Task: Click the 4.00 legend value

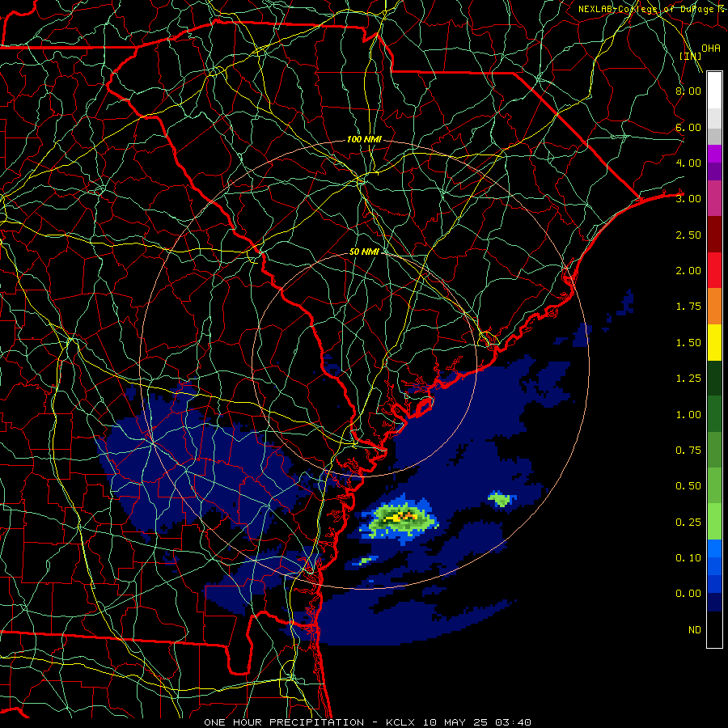Action: click(x=688, y=163)
